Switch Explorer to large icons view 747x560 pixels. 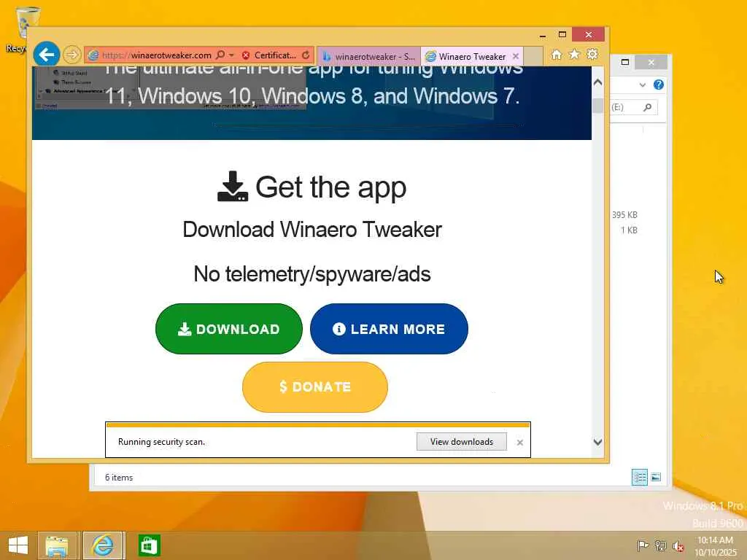pyautogui.click(x=656, y=477)
